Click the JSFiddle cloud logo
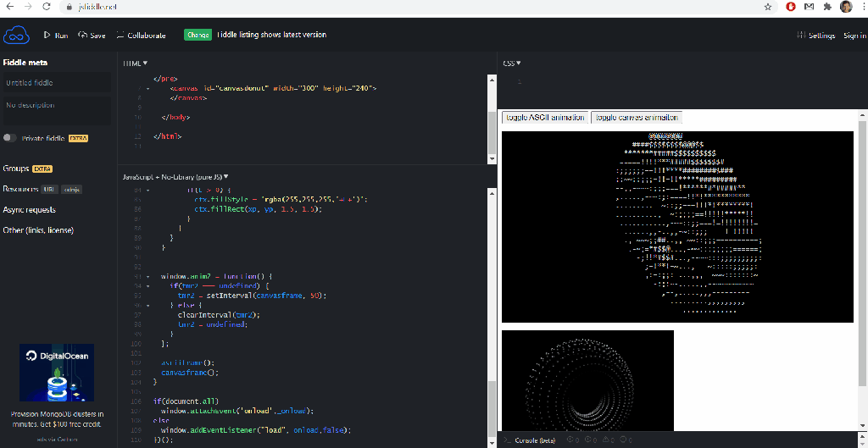The width and height of the screenshot is (868, 448). (x=16, y=36)
